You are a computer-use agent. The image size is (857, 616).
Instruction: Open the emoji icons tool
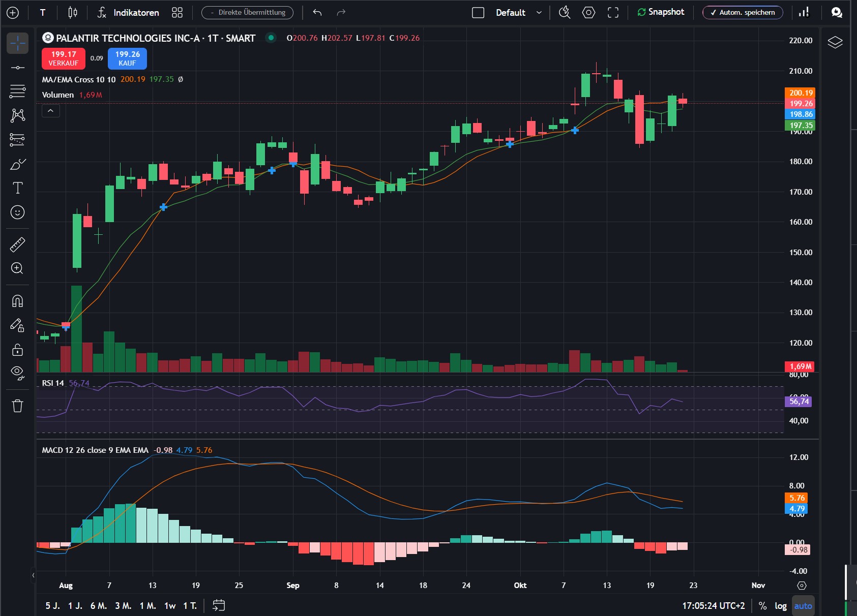[17, 212]
